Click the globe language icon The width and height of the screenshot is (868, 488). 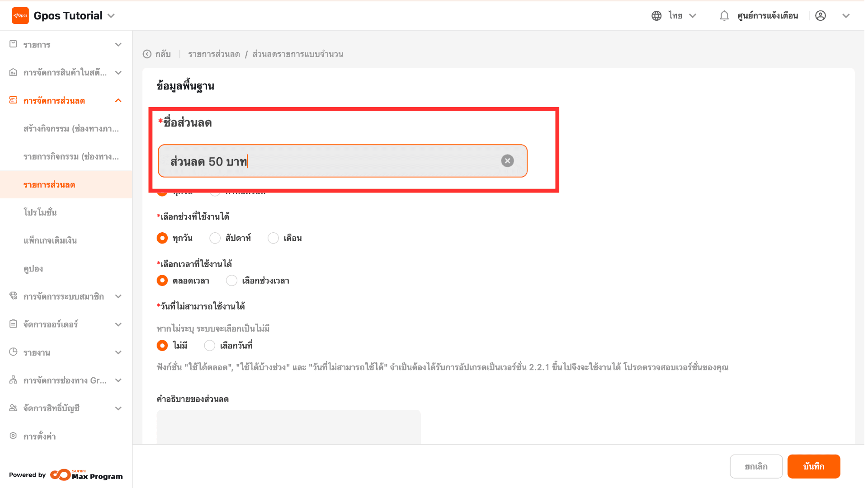(656, 16)
